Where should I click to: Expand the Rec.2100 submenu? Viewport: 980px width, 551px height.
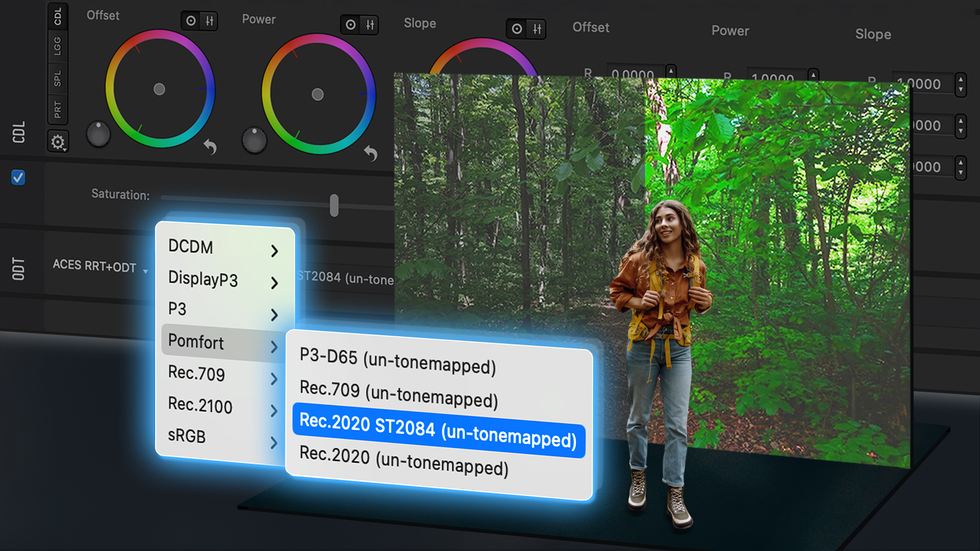pos(224,407)
